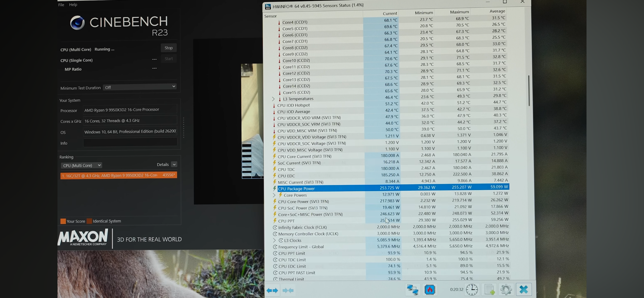This screenshot has height=298, width=644.
Task: Expand the L3 Temperatures sensor group
Action: pos(273,99)
